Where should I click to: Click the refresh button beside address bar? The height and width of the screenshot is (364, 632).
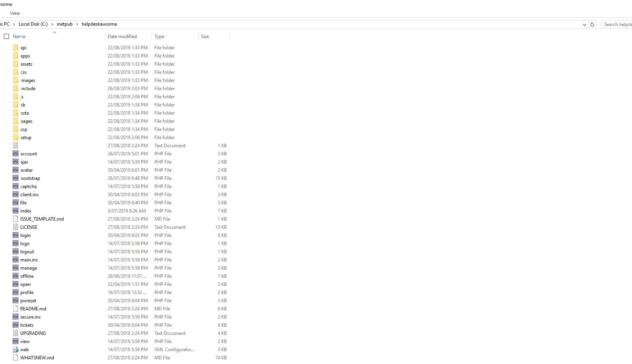592,24
